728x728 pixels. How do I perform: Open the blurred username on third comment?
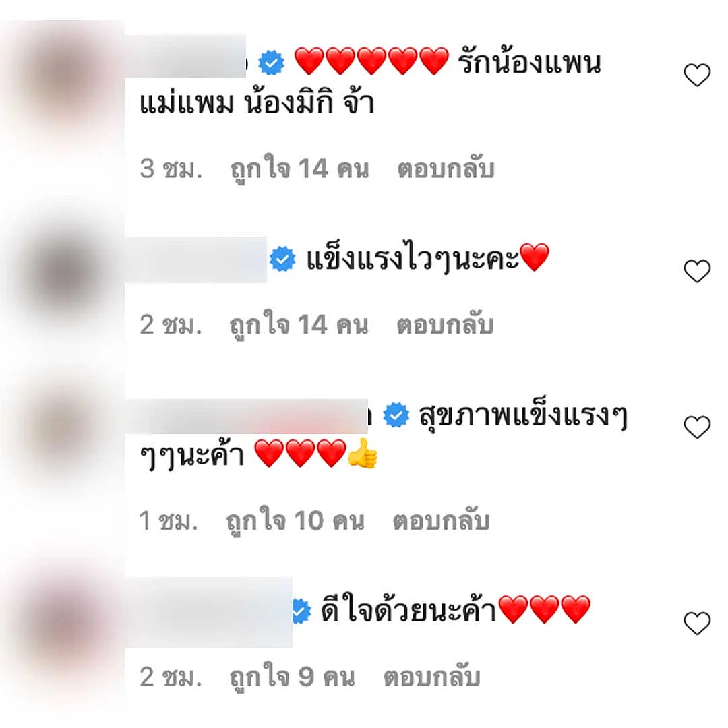point(247,417)
